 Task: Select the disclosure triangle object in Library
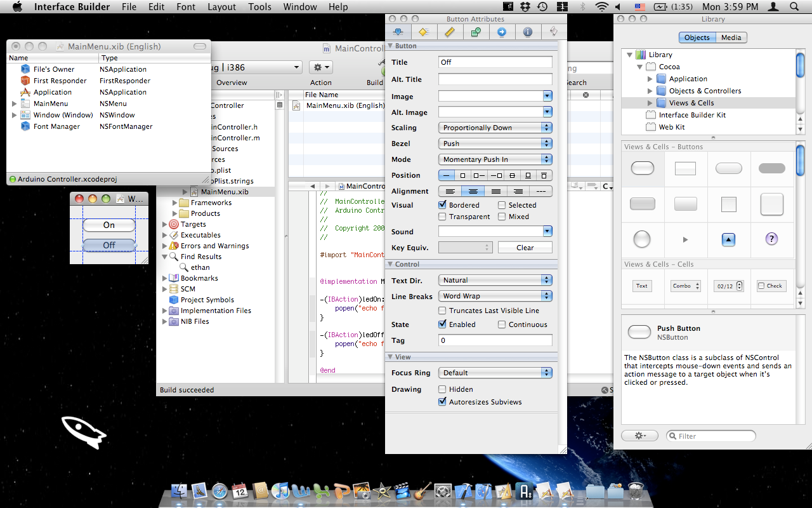[x=685, y=239]
